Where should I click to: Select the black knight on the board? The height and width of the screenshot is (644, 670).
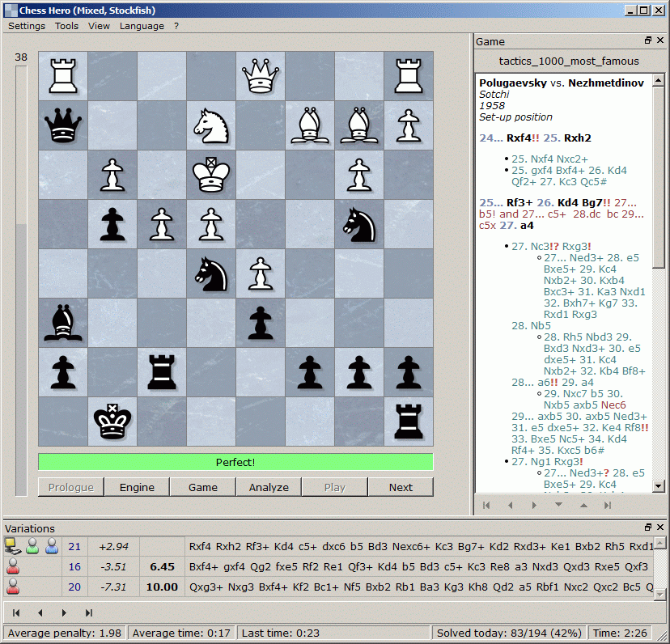coord(358,225)
